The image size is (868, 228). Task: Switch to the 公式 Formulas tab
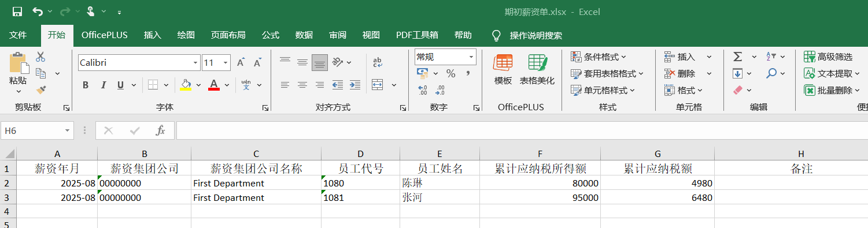(x=271, y=35)
